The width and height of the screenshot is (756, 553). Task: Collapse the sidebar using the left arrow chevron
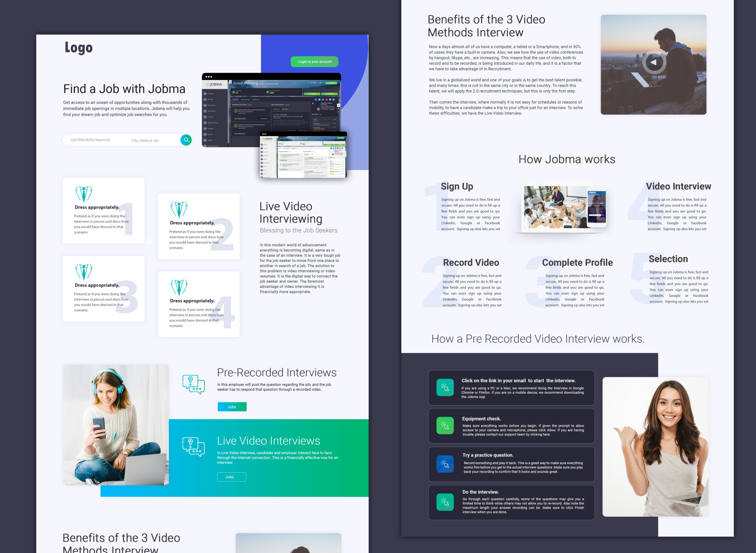(x=231, y=82)
